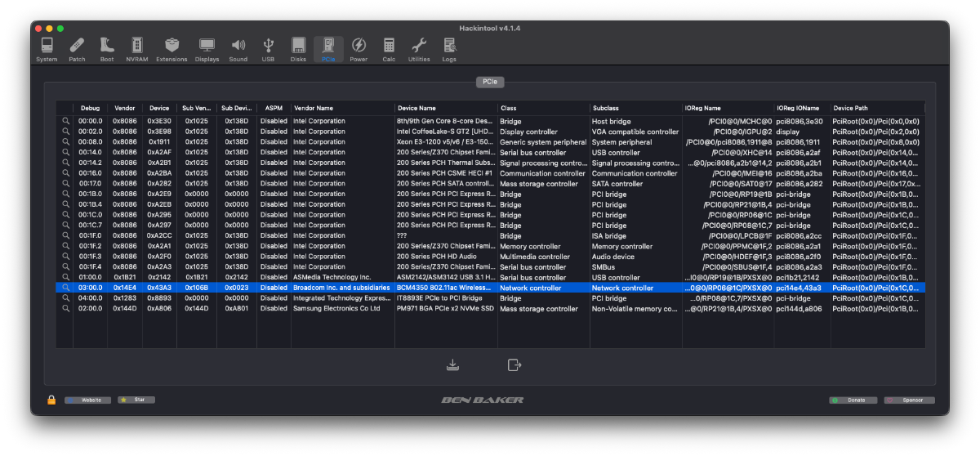Select 'PM971 BGA PCIe x2 NVMe SSD' cell
This screenshot has width=980, height=456.
click(446, 309)
